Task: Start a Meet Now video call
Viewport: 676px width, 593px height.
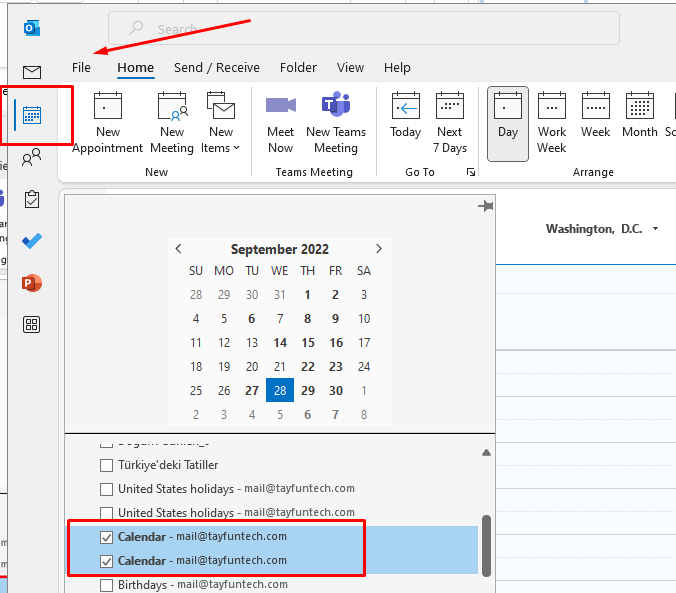Action: point(281,124)
